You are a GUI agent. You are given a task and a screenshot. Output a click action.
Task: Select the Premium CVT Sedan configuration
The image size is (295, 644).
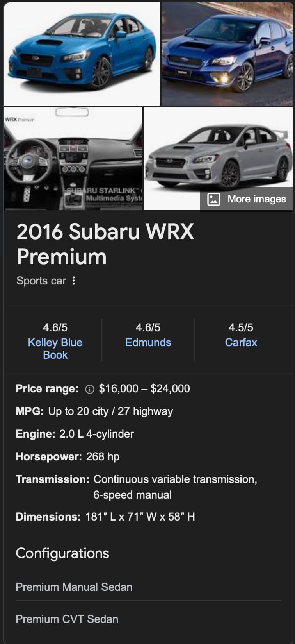coord(148,619)
